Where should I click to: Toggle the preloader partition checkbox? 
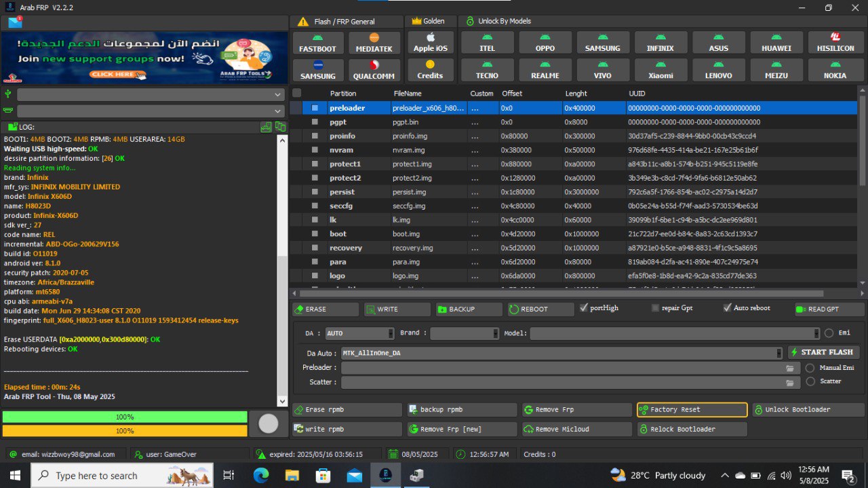point(315,108)
